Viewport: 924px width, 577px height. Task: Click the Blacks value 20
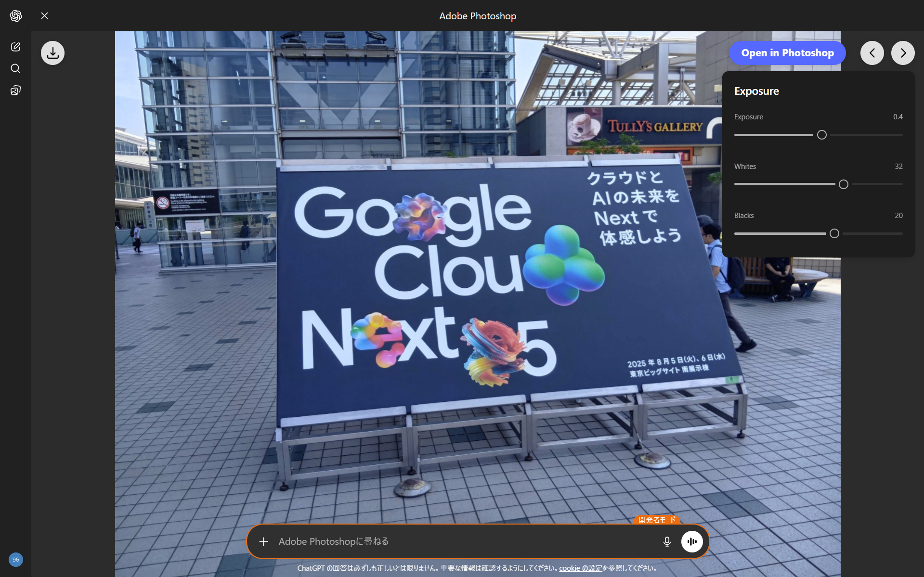(898, 216)
